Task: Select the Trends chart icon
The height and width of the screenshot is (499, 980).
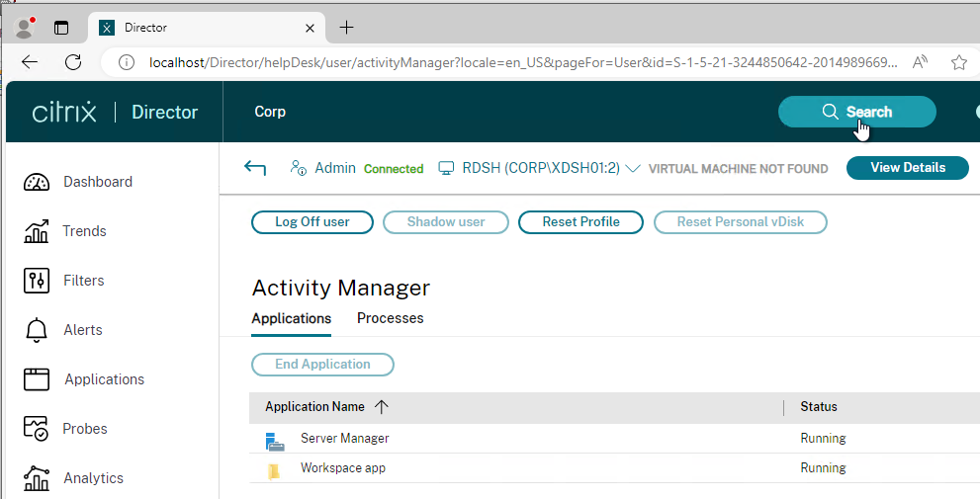Action: tap(37, 231)
